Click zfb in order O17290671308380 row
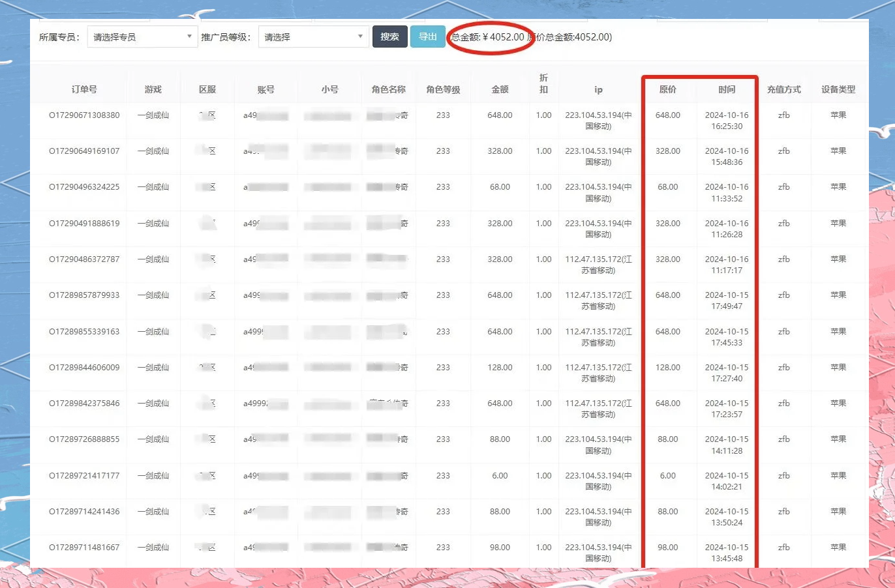 783,115
